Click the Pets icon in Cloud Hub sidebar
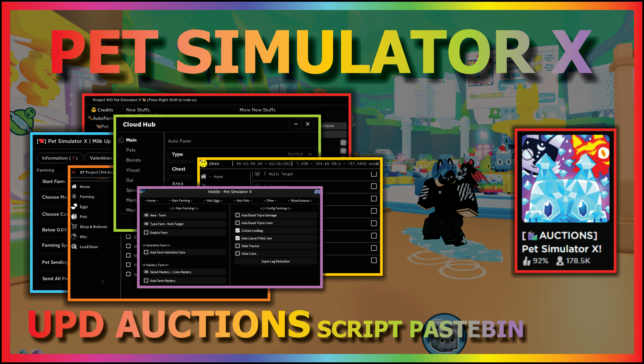The height and width of the screenshot is (364, 644). pos(130,149)
